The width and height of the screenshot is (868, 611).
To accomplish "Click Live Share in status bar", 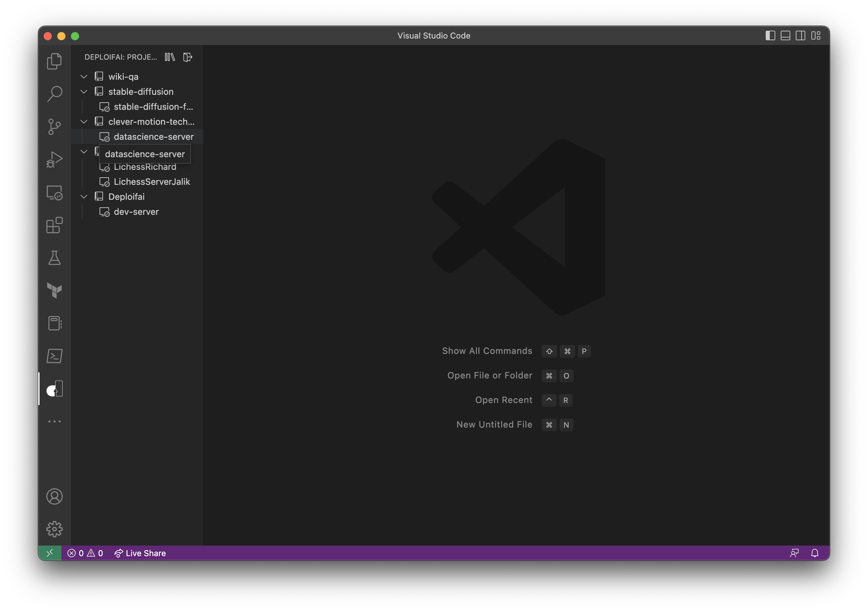I will (140, 553).
